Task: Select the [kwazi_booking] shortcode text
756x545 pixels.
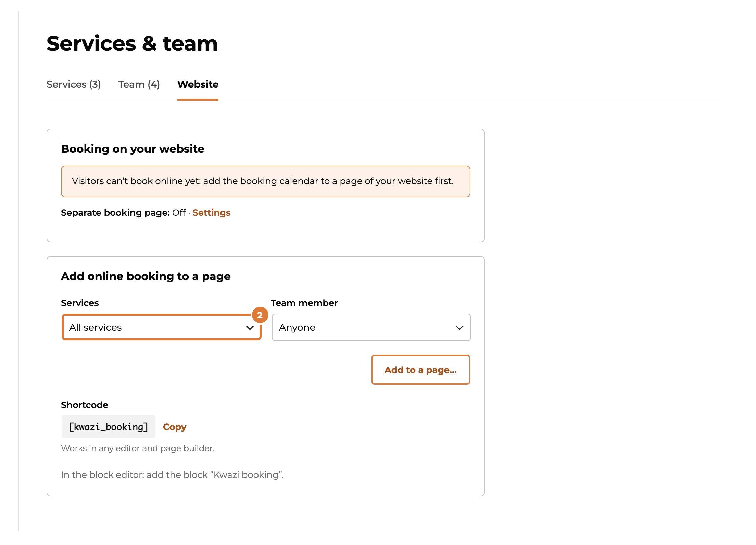Action: (109, 427)
